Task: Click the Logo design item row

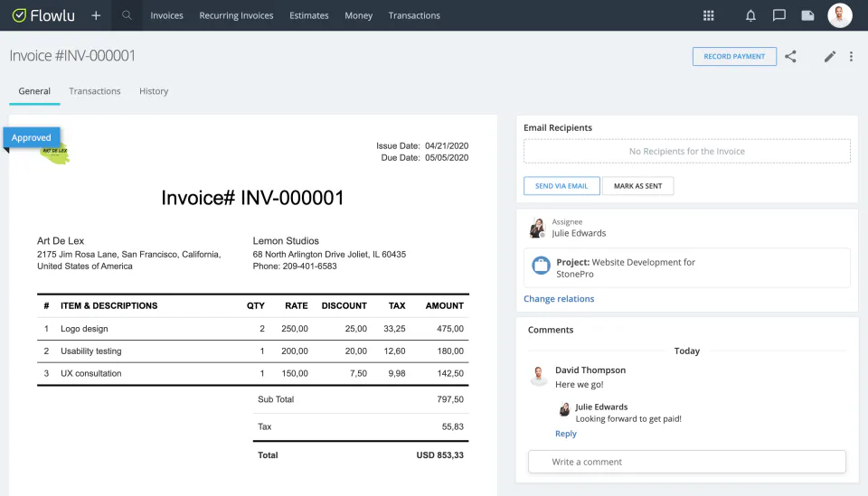Action: point(253,329)
